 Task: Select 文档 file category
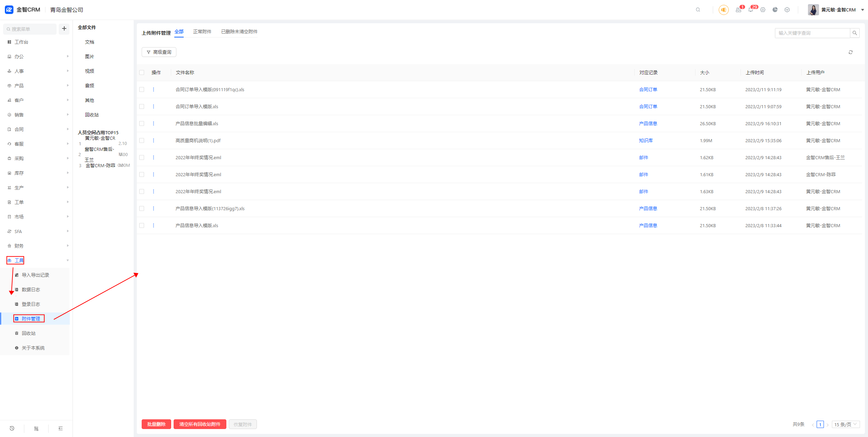[90, 42]
